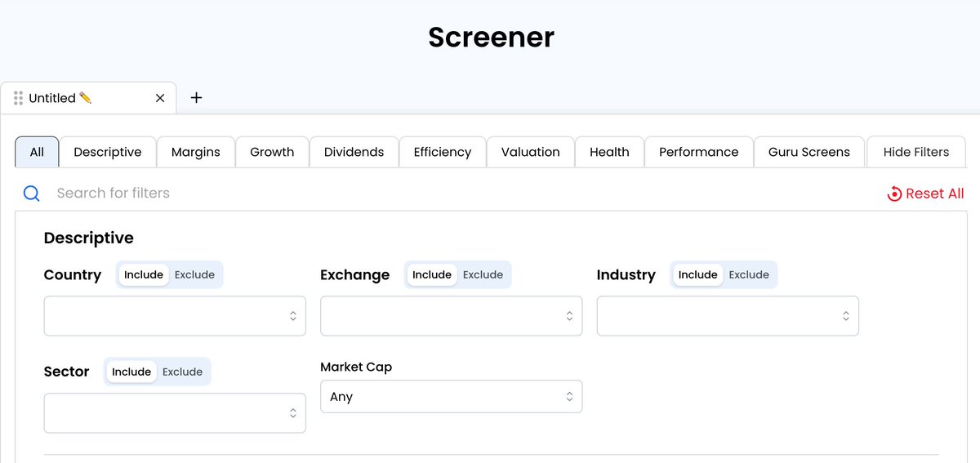This screenshot has height=463, width=980.
Task: Open the Industry dropdown
Action: click(x=728, y=316)
